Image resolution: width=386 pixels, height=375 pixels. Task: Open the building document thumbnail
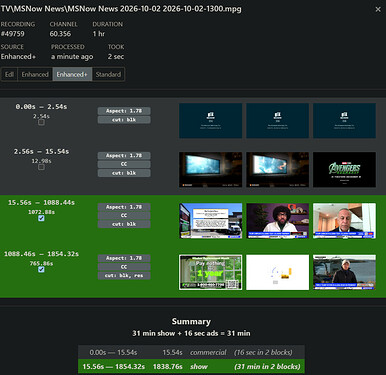(x=211, y=221)
